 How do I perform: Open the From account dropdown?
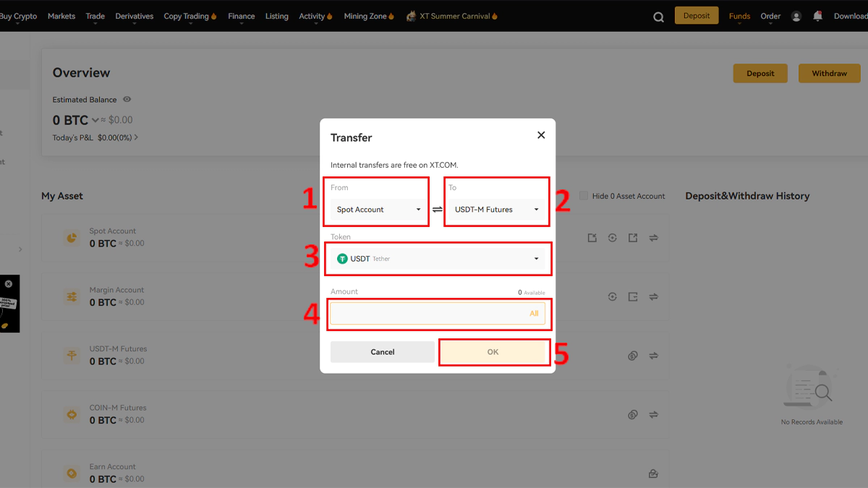point(378,210)
